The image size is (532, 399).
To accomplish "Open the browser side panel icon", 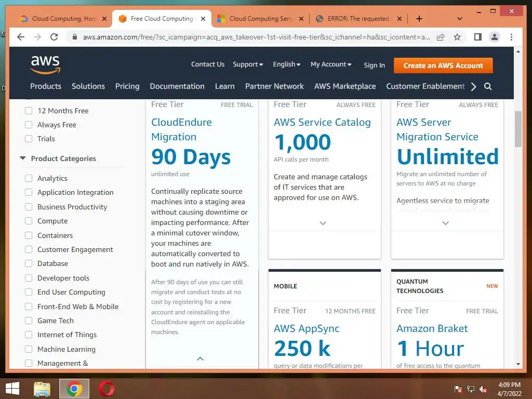I will [478, 37].
